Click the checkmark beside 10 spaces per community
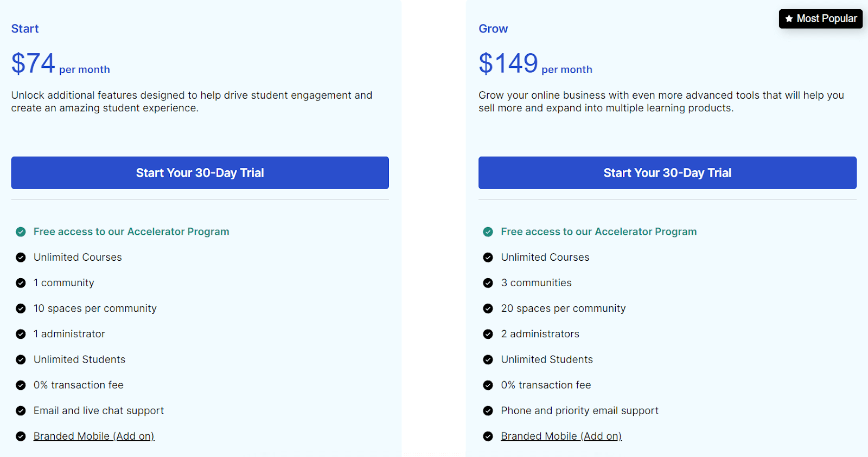 point(21,308)
